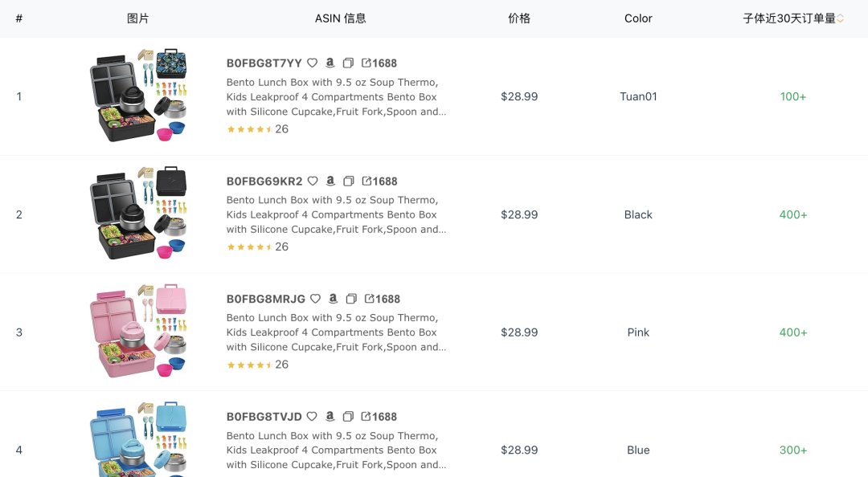
Task: Open the Amazon listing for B0FBG8MRJG
Action: (334, 299)
